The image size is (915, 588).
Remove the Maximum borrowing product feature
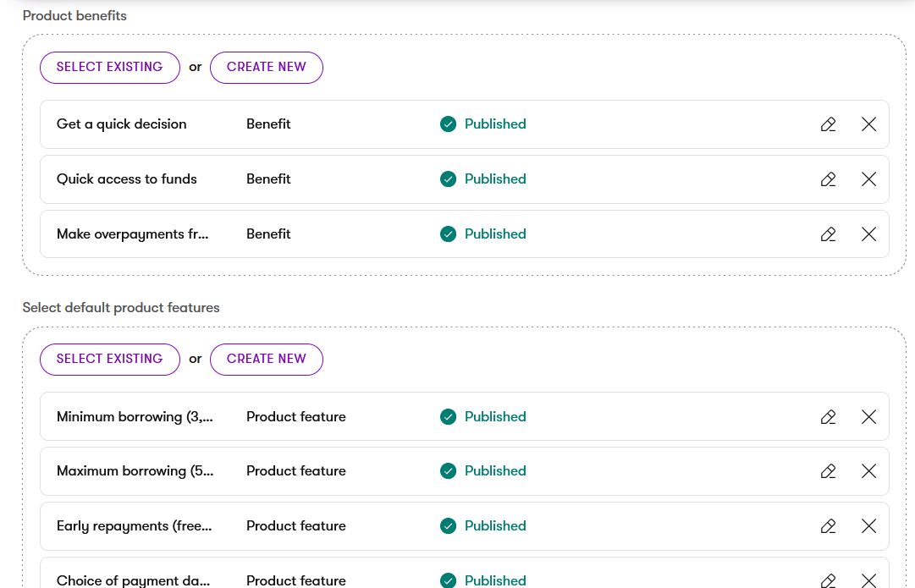coord(869,470)
